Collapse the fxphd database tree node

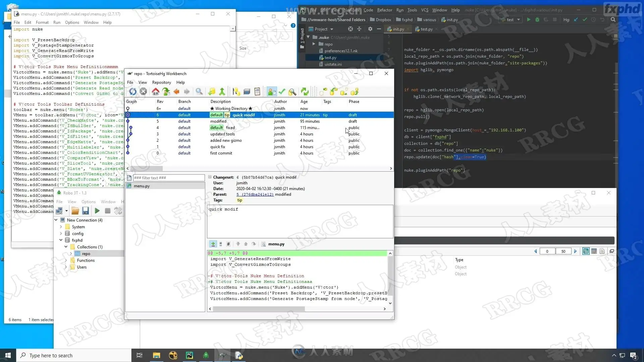(x=61, y=240)
